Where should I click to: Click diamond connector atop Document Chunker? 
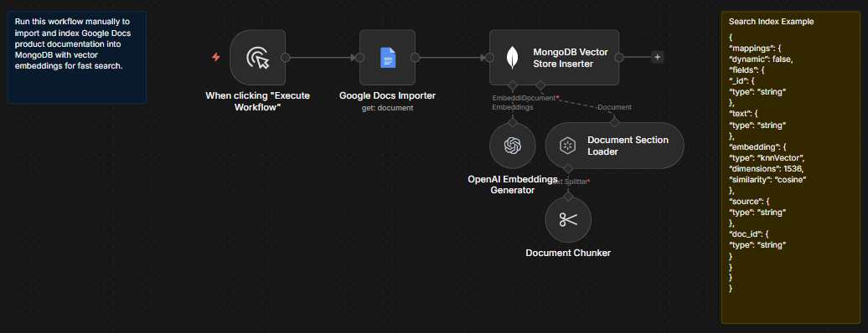click(568, 197)
